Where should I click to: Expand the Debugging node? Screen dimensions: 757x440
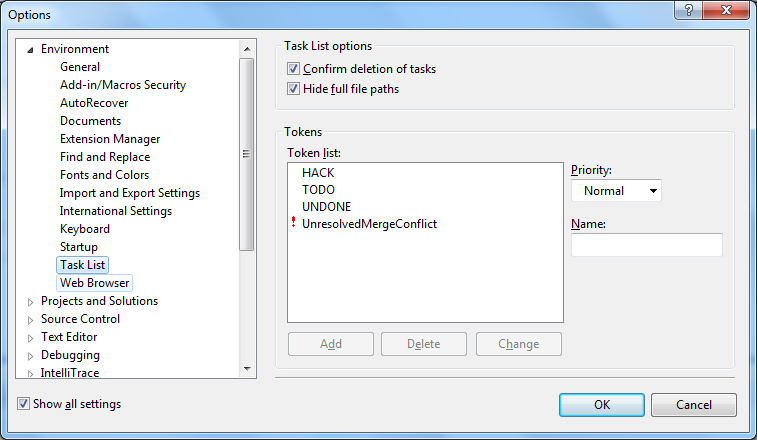point(30,356)
